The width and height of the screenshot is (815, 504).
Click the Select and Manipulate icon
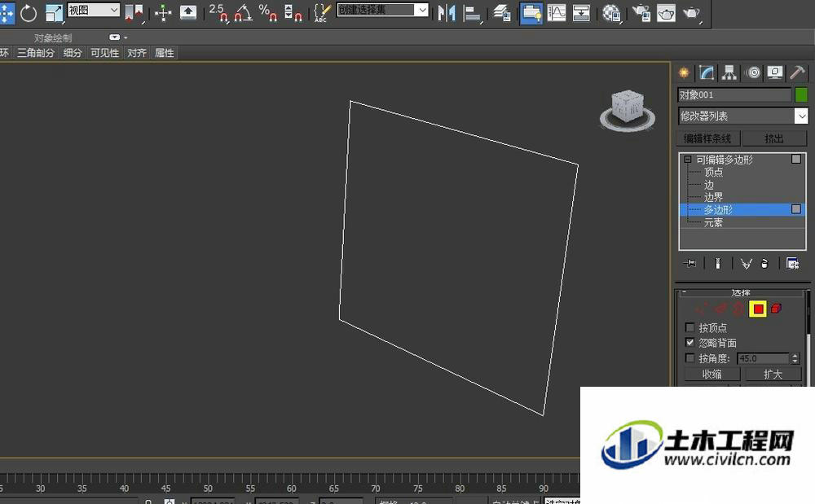click(x=163, y=13)
